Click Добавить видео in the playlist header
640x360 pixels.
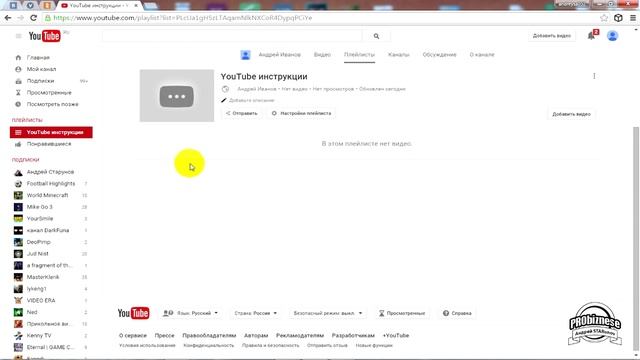(x=571, y=114)
